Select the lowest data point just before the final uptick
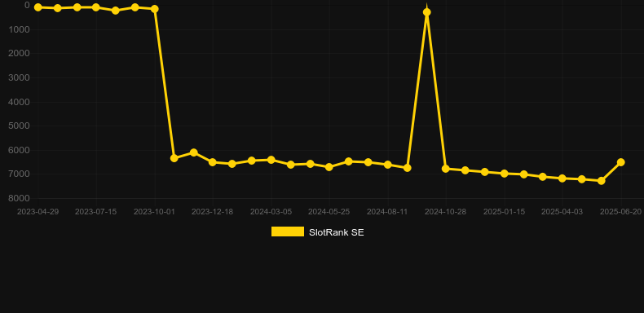The width and height of the screenshot is (644, 313). click(x=602, y=181)
